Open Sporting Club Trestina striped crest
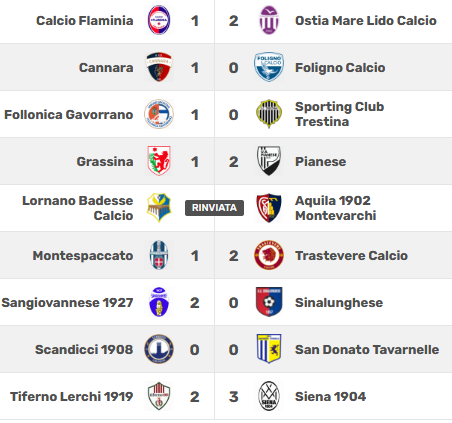 [269, 114]
